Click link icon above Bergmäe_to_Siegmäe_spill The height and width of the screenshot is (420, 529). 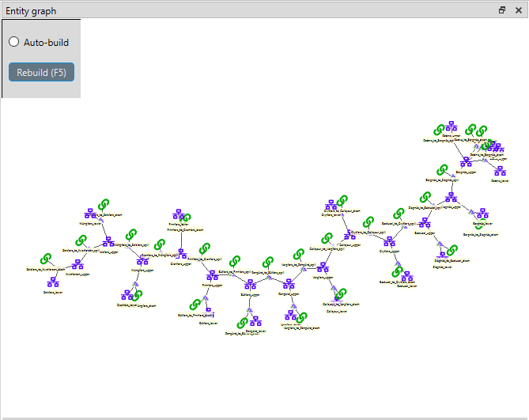[x=442, y=170]
